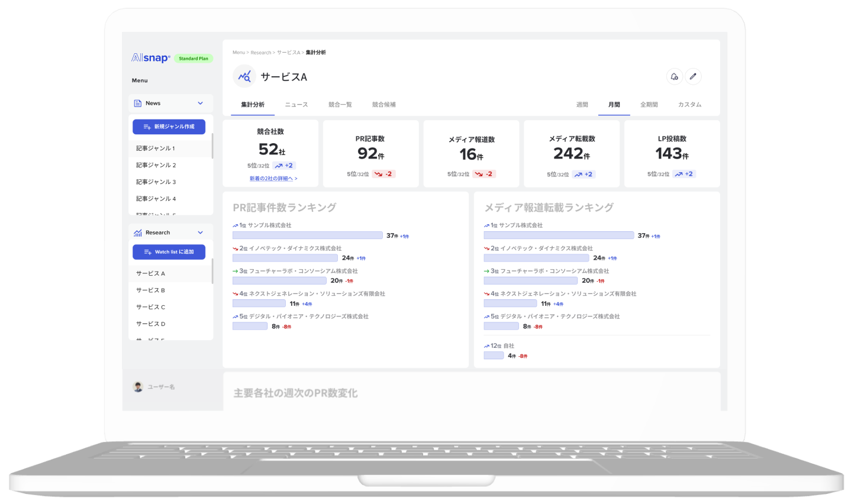This screenshot has height=504, width=851.
Task: Select the News document icon in sidebar
Action: tap(137, 103)
